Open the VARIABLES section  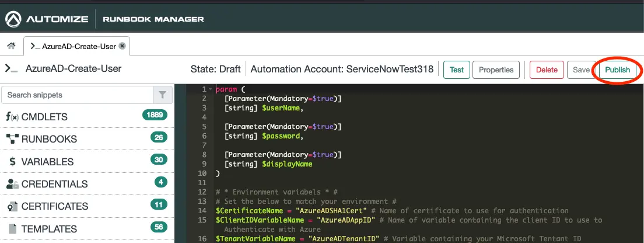47,162
